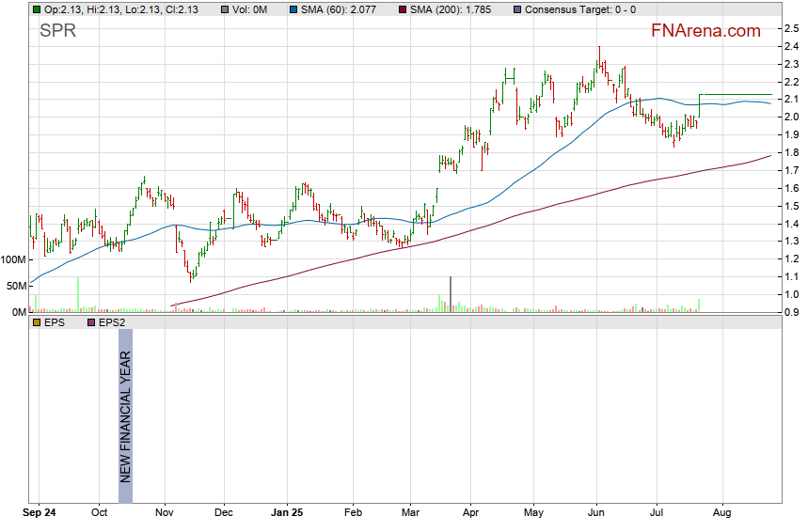
Task: Click the Sep 24 date axis label
Action: (39, 514)
